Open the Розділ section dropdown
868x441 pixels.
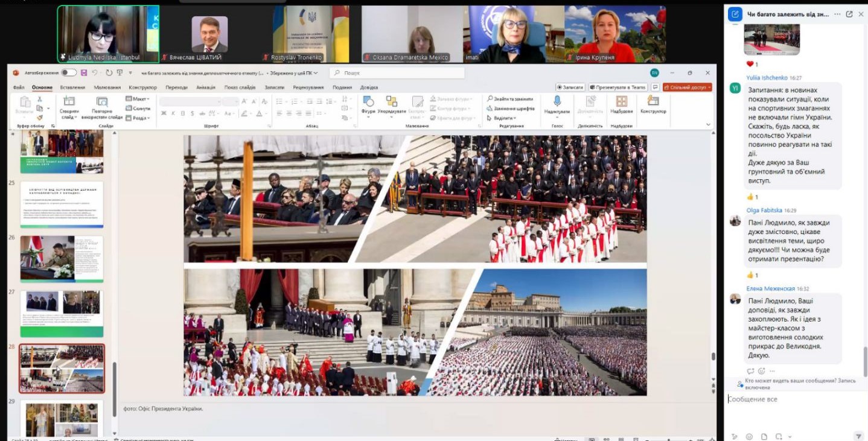tap(138, 118)
